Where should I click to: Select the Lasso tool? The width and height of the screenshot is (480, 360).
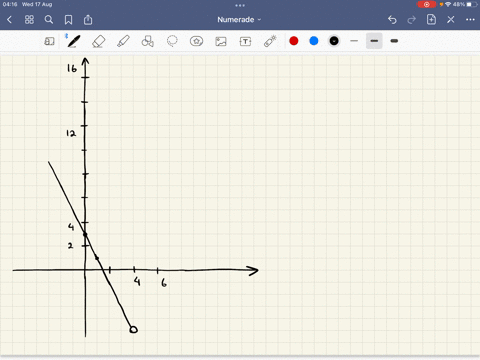coord(172,41)
